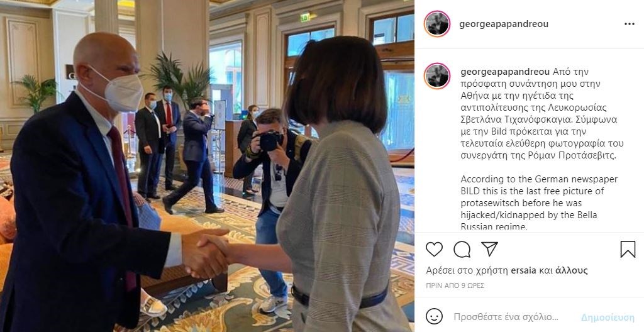The image size is (644, 332).
Task: Click the Greek caption text
Action: (542, 114)
